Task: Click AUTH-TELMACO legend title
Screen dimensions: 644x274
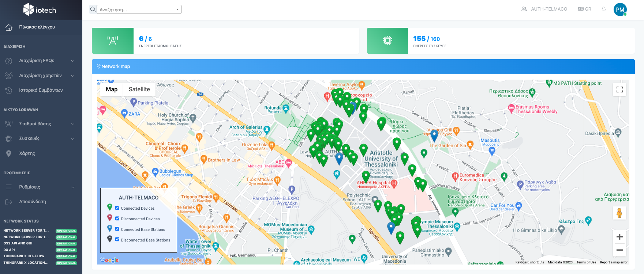Action: click(x=139, y=198)
